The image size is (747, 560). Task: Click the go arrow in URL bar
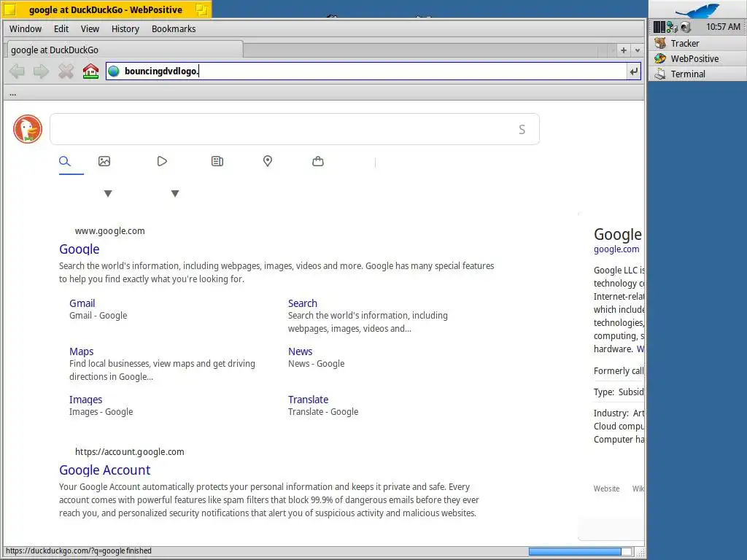(634, 71)
